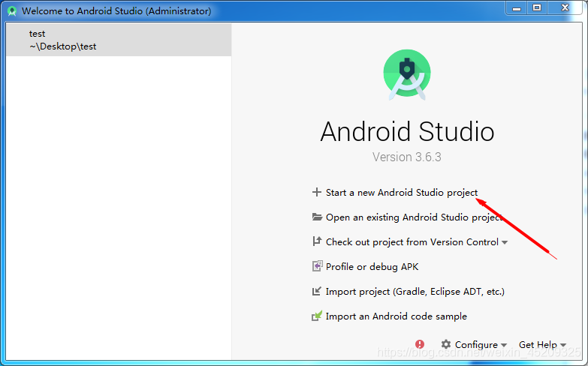Click the Android code sample import icon
Viewport: 588px width, 366px height.
[x=317, y=316]
